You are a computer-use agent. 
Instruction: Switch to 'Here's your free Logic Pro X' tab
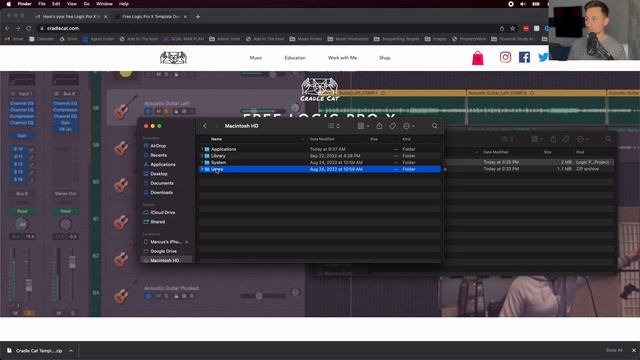point(71,17)
